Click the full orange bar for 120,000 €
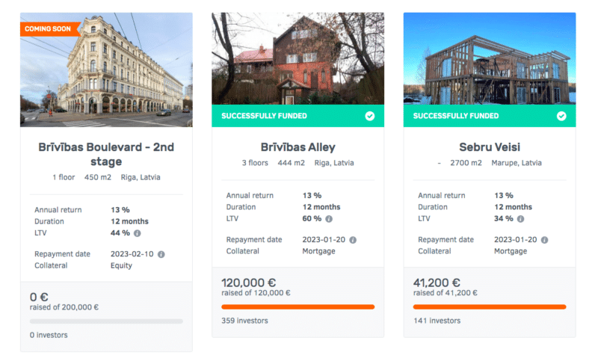 (298, 306)
